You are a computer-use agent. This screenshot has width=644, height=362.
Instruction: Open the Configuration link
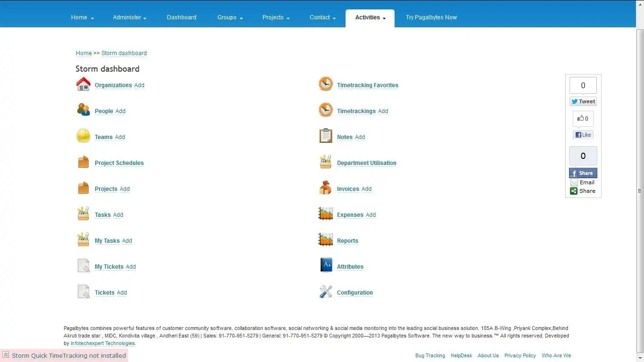point(355,293)
